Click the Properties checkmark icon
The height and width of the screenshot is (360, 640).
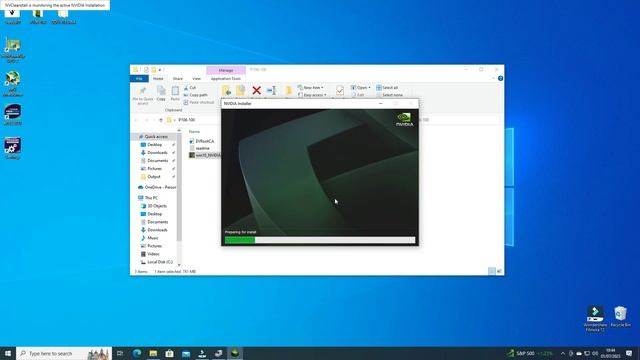(340, 91)
